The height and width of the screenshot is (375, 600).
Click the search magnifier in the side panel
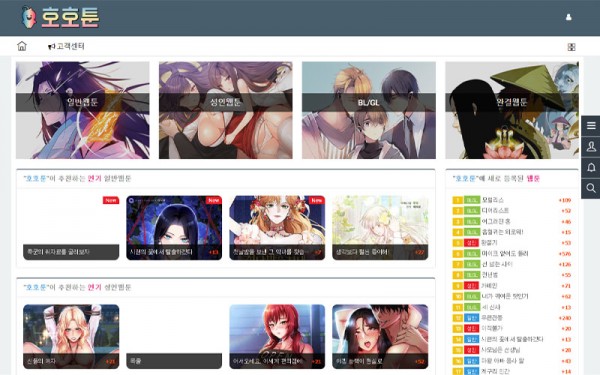591,188
